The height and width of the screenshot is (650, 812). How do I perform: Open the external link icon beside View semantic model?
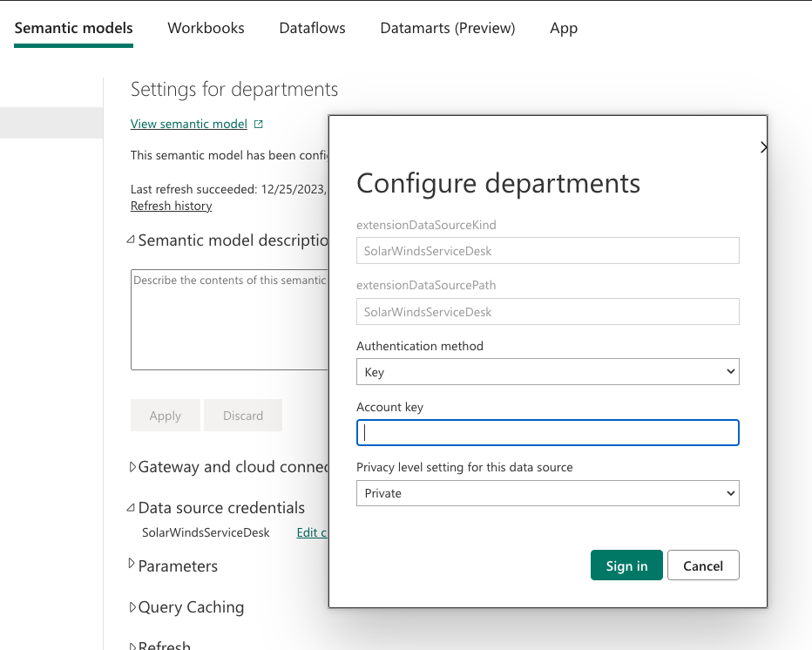coord(258,124)
